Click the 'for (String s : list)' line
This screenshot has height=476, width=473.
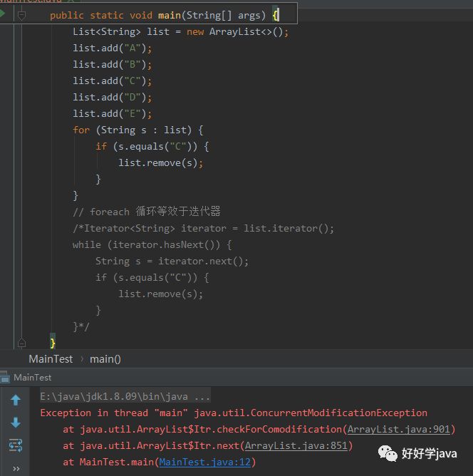coord(137,130)
